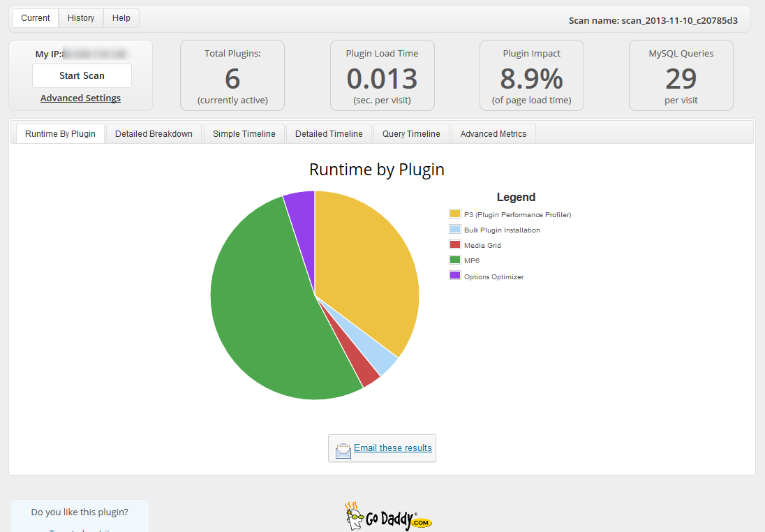The width and height of the screenshot is (765, 532).
Task: Click the 'Runtime by Plugin' chart title
Action: point(377,170)
